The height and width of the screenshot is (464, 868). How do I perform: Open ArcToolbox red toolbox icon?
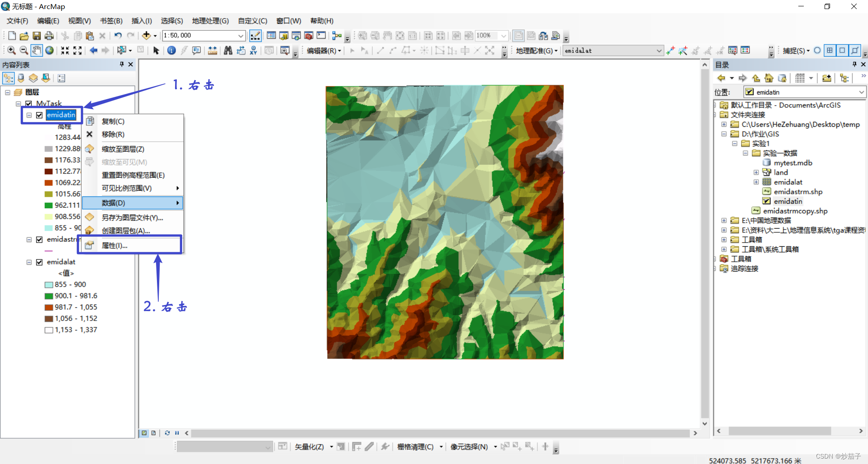pyautogui.click(x=309, y=36)
